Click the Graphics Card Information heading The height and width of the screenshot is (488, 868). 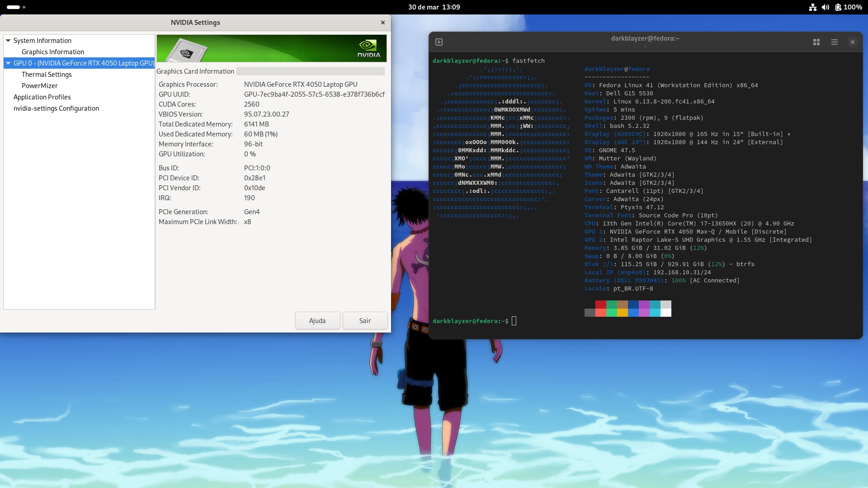(x=195, y=71)
